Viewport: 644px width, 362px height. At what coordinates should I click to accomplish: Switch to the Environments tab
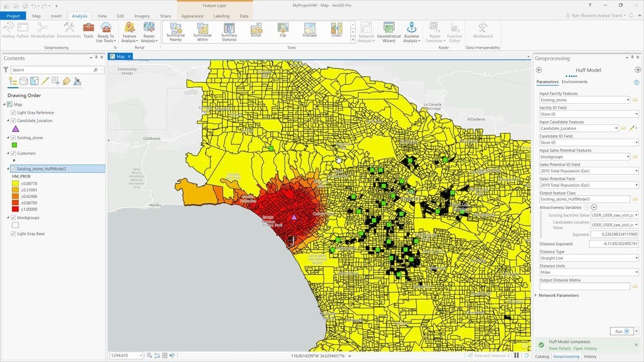(575, 81)
